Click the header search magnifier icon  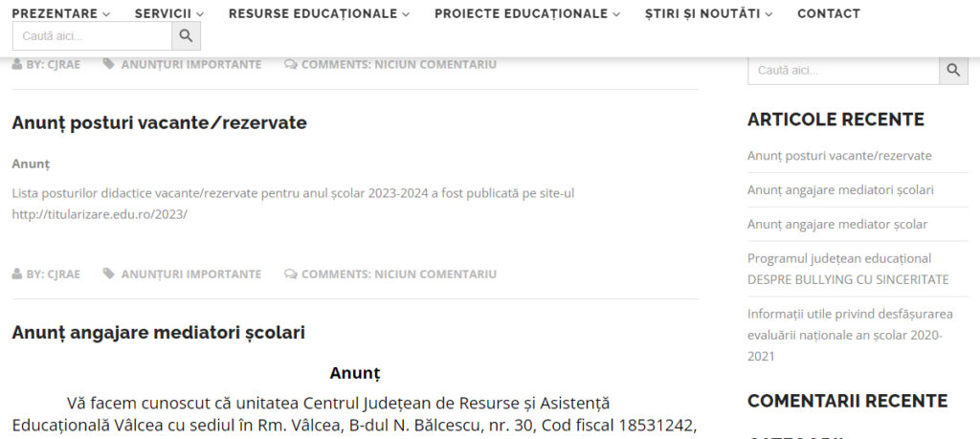tap(186, 36)
